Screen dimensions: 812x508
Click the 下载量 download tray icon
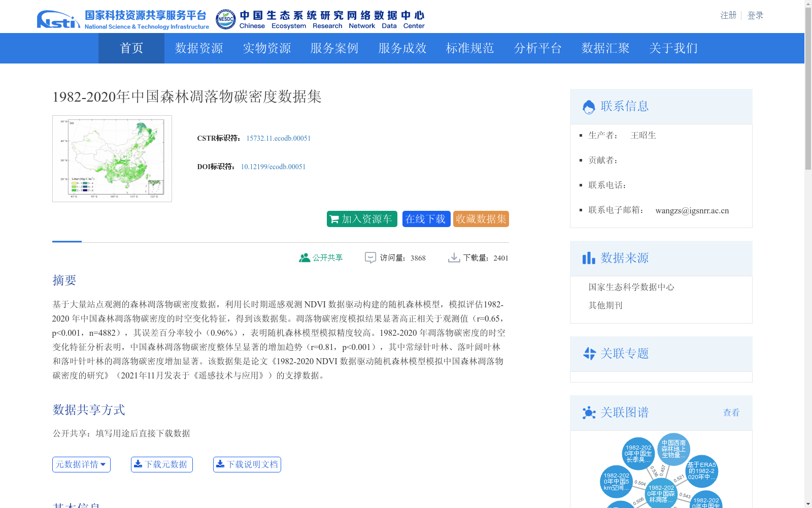[454, 258]
